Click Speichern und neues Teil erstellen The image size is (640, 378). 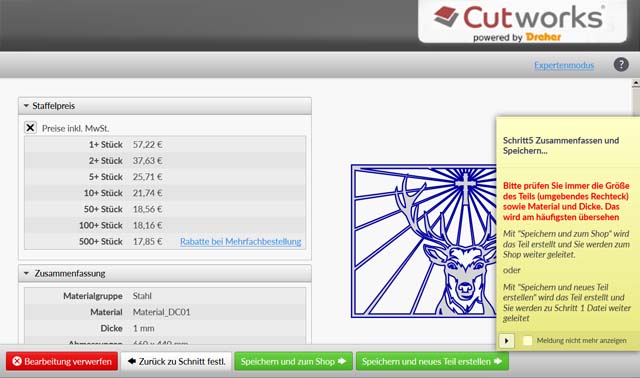coord(432,362)
